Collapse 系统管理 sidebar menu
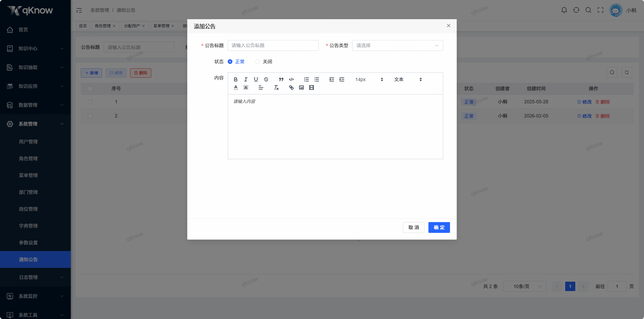Image resolution: width=644 pixels, height=319 pixels. point(35,124)
